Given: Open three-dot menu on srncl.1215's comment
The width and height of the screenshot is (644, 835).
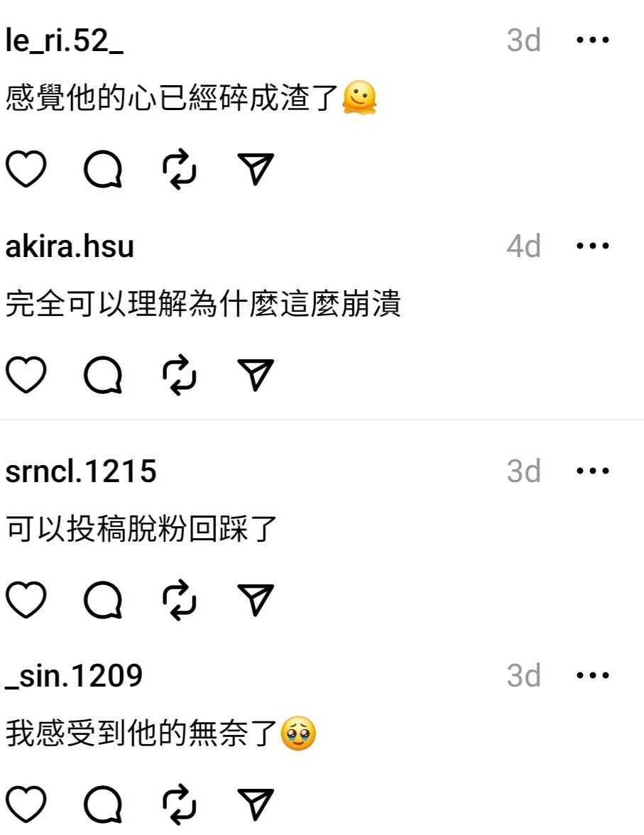Looking at the screenshot, I should (593, 471).
